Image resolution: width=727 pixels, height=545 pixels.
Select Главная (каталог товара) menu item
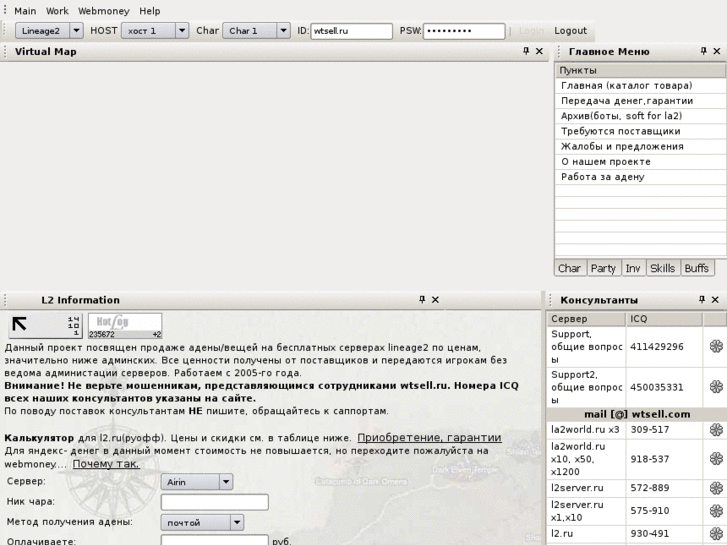640,85
